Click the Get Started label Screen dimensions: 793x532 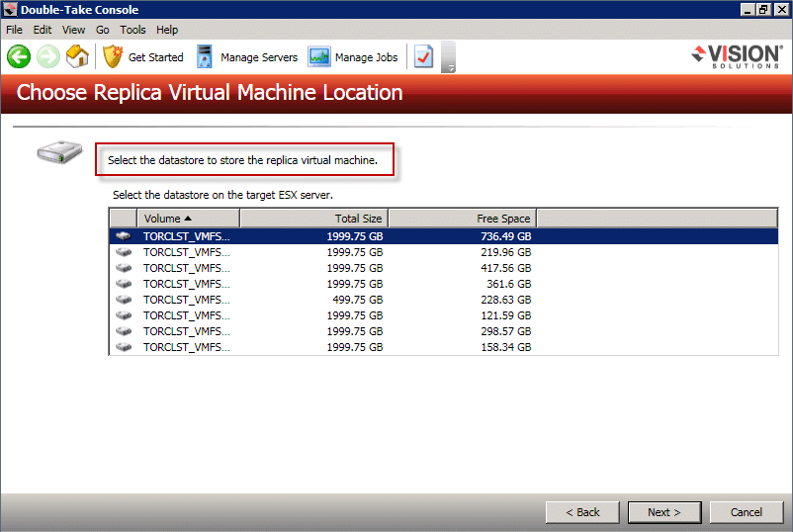coord(156,57)
